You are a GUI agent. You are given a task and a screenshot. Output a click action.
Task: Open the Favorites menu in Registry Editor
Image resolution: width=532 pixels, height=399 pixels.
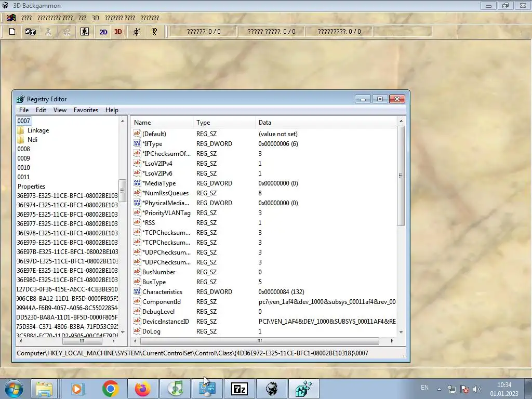pos(86,110)
